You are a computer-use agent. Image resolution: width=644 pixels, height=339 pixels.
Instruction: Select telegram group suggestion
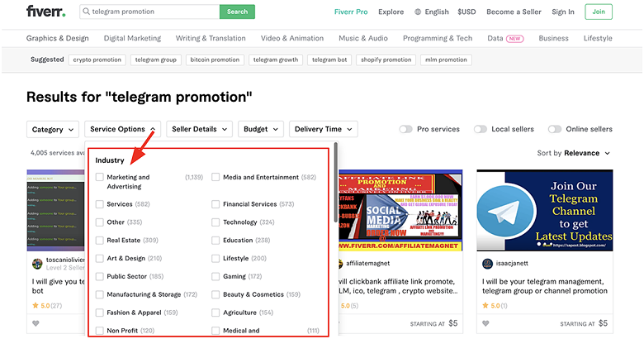(x=156, y=60)
